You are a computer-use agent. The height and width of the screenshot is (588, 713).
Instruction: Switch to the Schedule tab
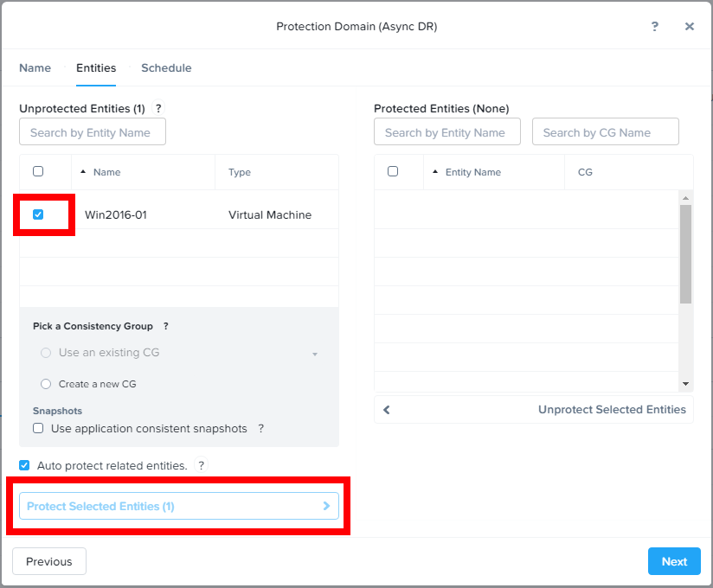(166, 67)
